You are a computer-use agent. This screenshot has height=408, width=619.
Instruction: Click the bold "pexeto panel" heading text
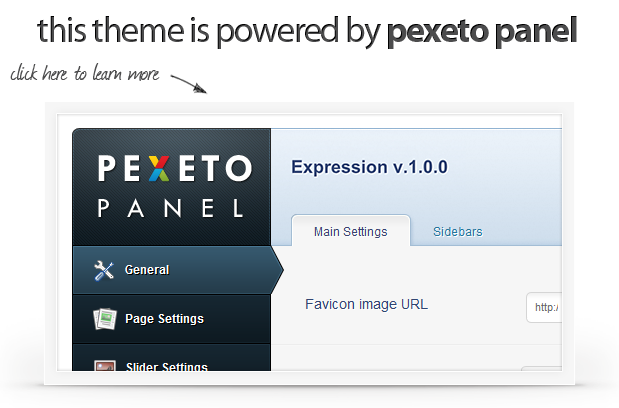482,31
